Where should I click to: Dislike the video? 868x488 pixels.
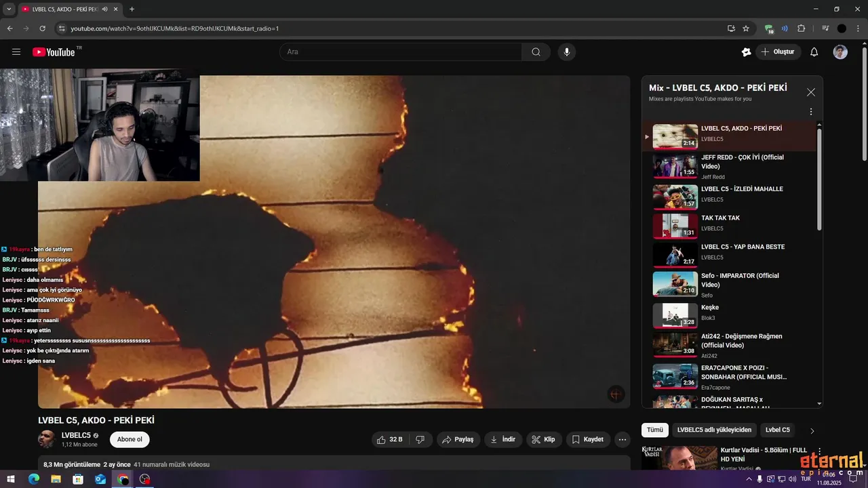(x=420, y=439)
